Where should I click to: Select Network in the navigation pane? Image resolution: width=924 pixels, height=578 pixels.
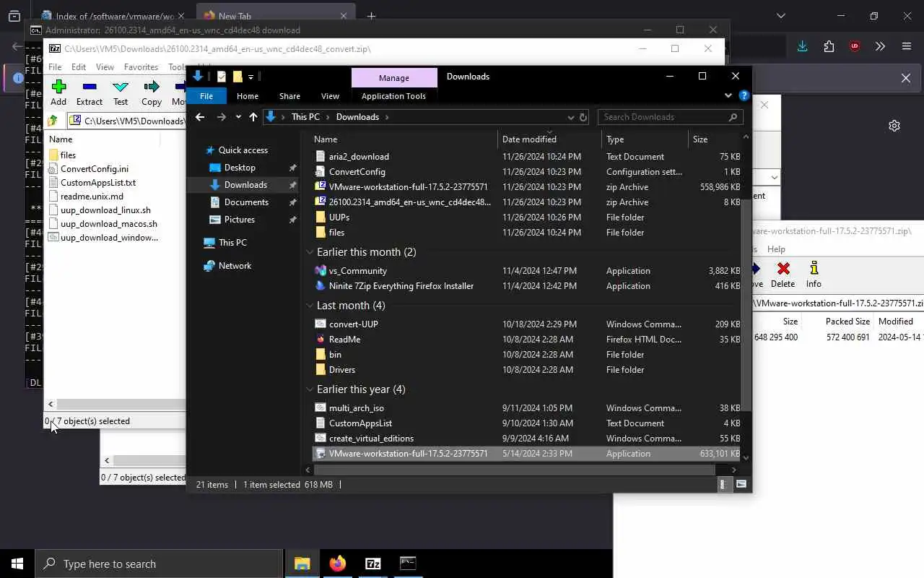coord(235,266)
